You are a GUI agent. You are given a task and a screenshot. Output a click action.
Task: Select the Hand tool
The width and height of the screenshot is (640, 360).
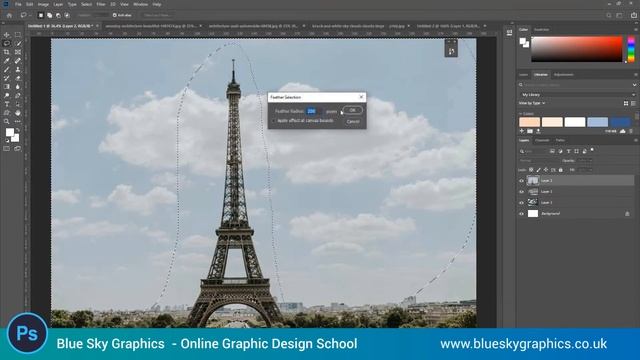click(18, 113)
